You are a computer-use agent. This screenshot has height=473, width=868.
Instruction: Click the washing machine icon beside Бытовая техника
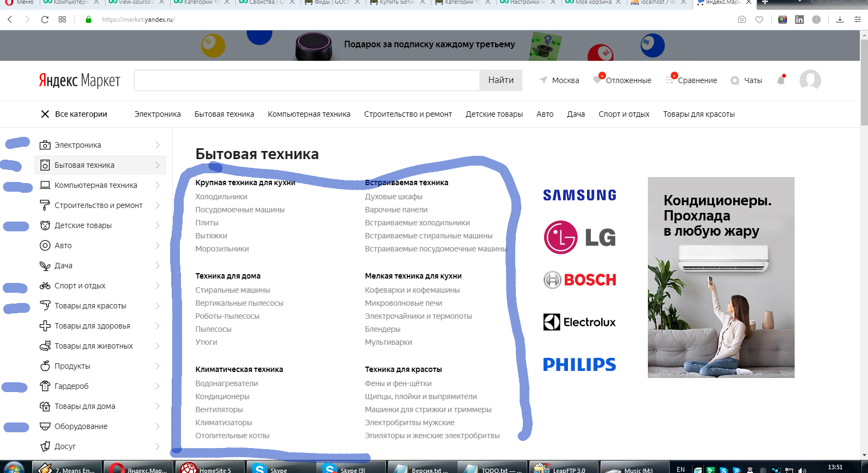coord(45,165)
